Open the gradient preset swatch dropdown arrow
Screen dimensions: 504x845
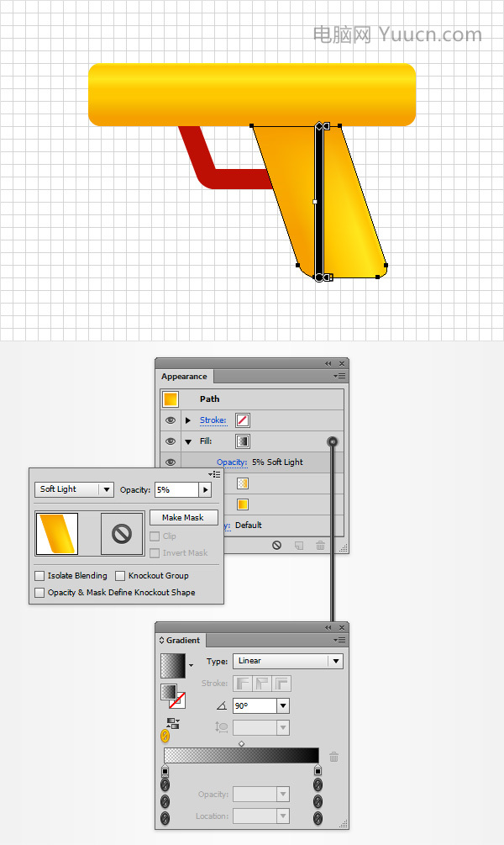pos(191,666)
